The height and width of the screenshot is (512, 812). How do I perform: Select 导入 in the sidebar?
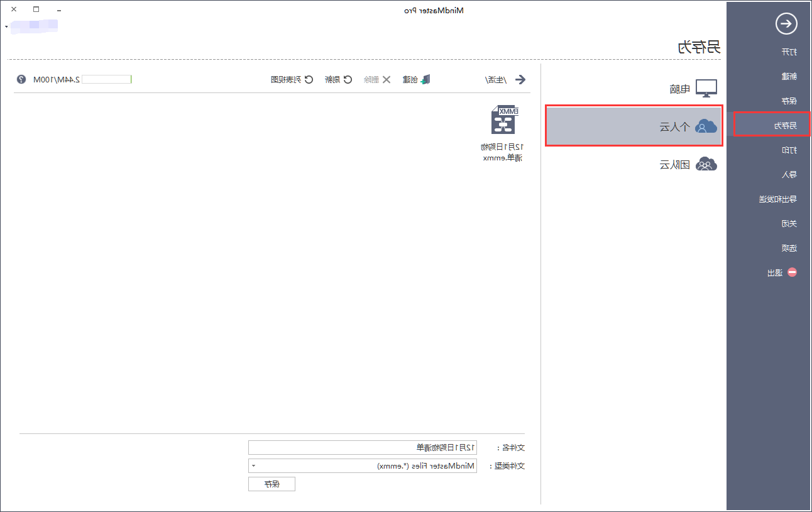pos(789,174)
